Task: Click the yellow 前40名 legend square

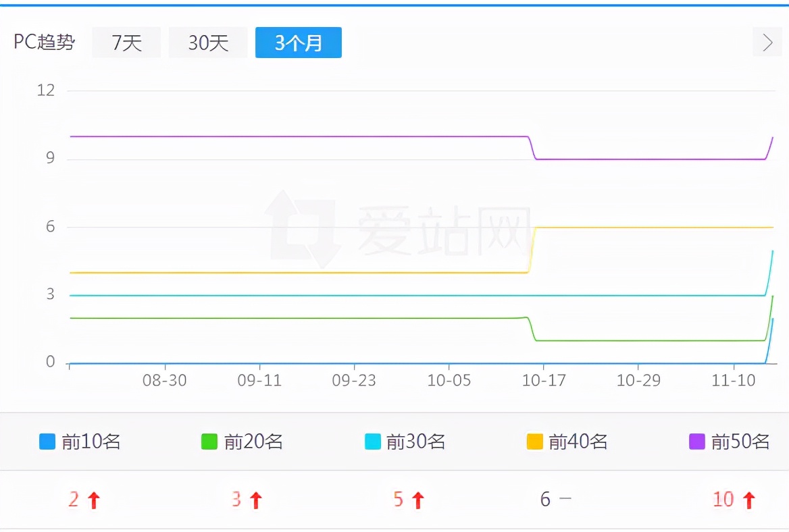Action: [534, 442]
